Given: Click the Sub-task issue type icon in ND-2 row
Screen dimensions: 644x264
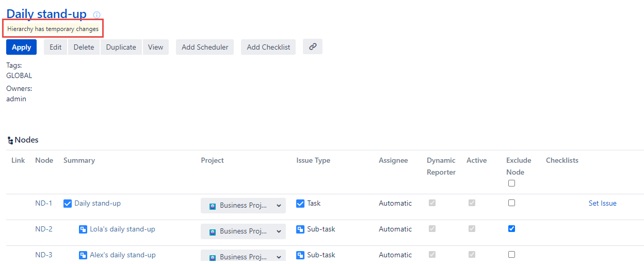Looking at the screenshot, I should [300, 229].
